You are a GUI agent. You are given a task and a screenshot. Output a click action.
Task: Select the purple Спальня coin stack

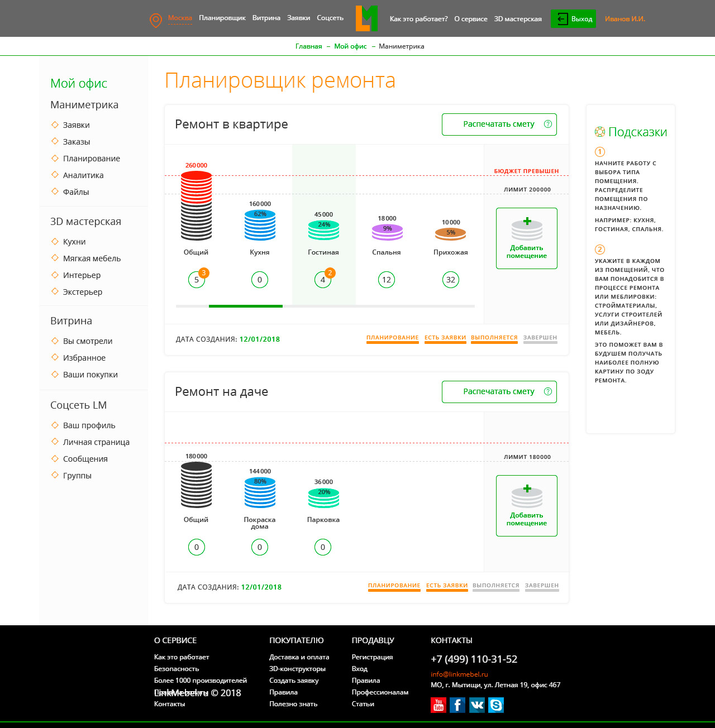[387, 232]
